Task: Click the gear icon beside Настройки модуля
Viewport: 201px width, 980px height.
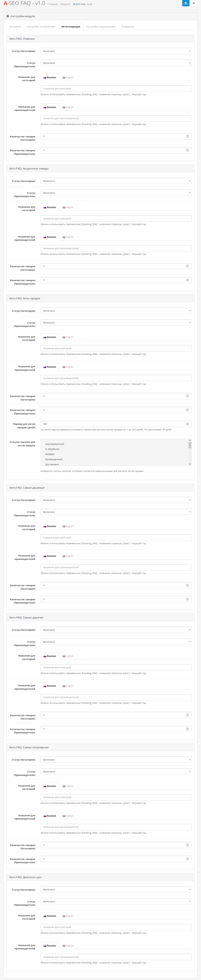Action: click(x=8, y=16)
